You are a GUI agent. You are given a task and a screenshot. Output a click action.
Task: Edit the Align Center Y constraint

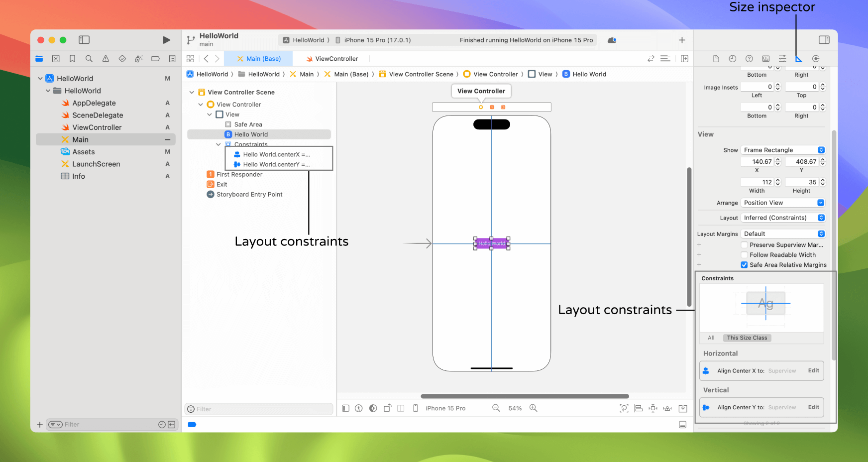pos(813,407)
